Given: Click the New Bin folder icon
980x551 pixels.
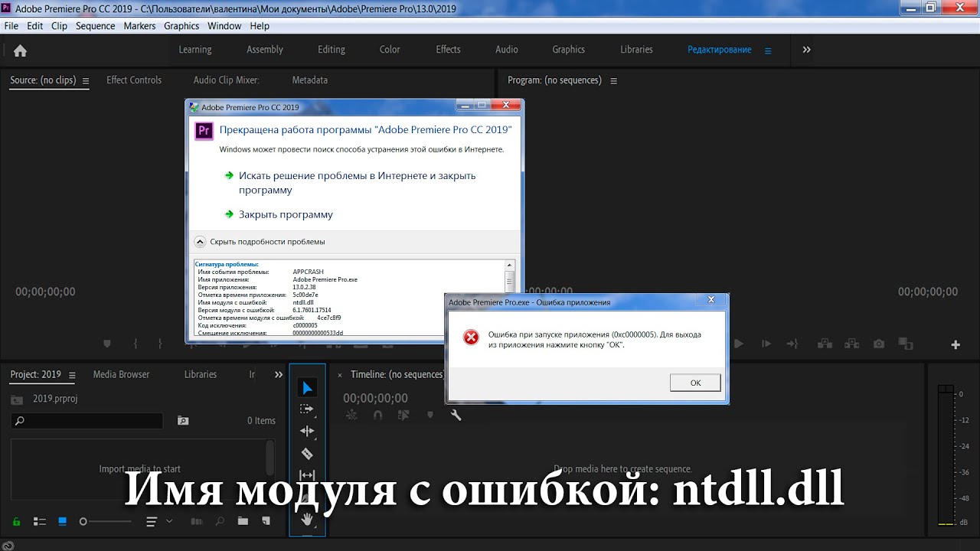Looking at the screenshot, I should (243, 521).
